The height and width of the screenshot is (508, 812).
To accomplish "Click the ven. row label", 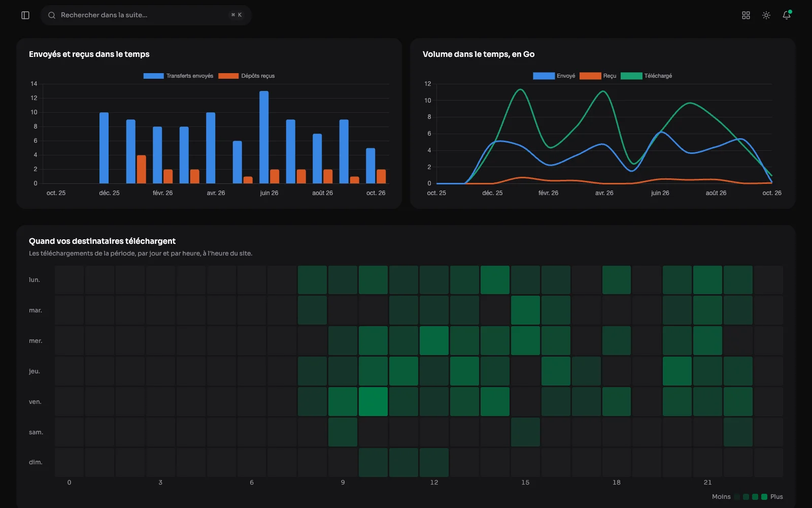I will tap(35, 402).
